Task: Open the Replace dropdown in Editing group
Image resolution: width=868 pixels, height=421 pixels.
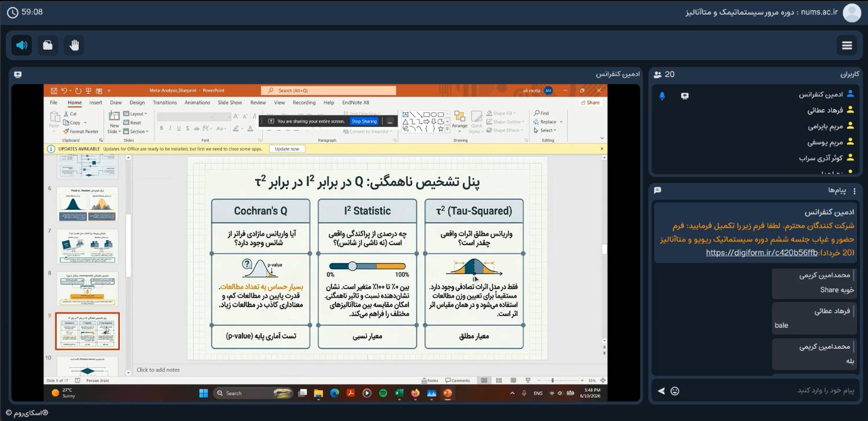Action: pos(548,122)
